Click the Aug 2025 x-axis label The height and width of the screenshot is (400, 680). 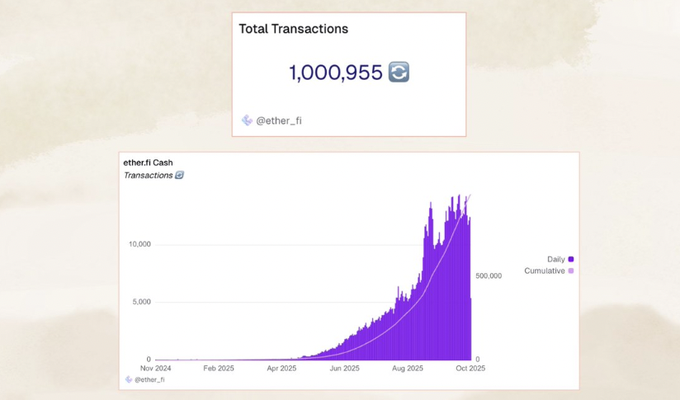click(407, 367)
